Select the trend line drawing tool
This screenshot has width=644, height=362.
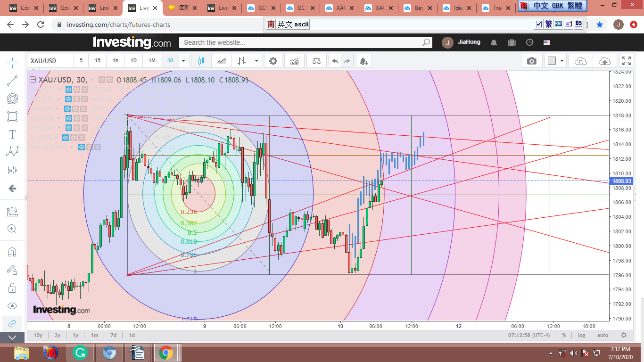(x=13, y=81)
